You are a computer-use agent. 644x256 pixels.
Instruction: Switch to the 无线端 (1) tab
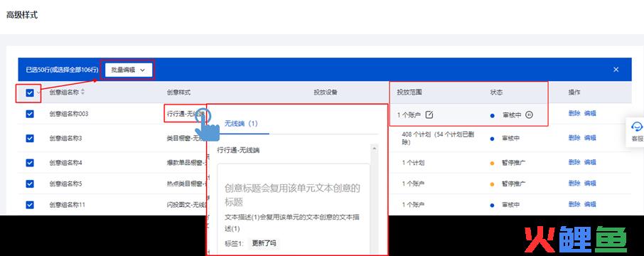pyautogui.click(x=241, y=123)
